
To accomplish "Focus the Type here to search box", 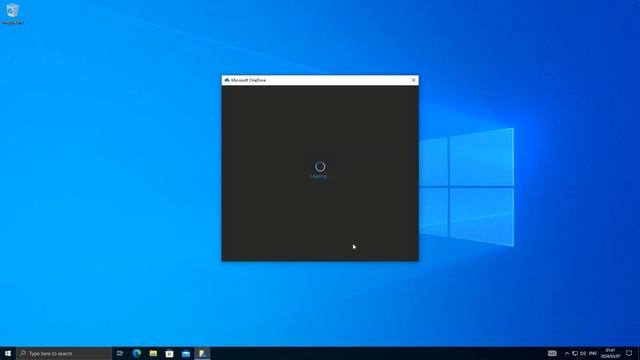I will [x=64, y=353].
